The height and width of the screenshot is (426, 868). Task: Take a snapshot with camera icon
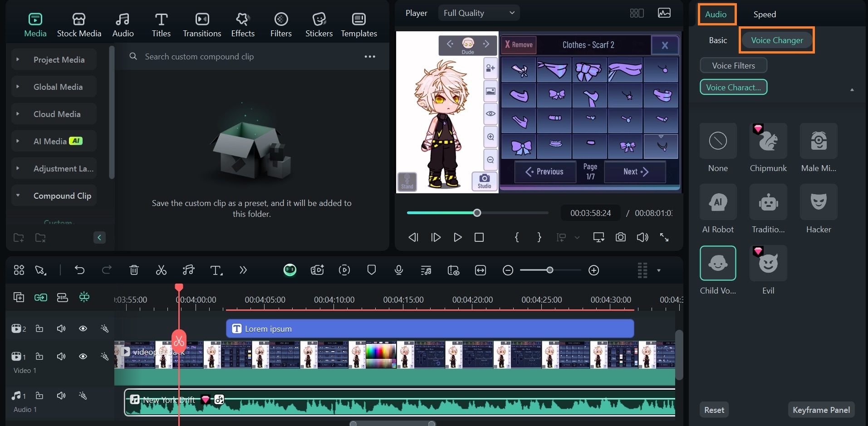621,237
